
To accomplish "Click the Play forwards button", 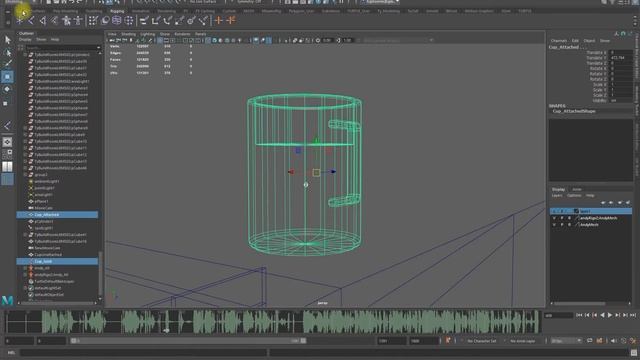I will point(610,315).
